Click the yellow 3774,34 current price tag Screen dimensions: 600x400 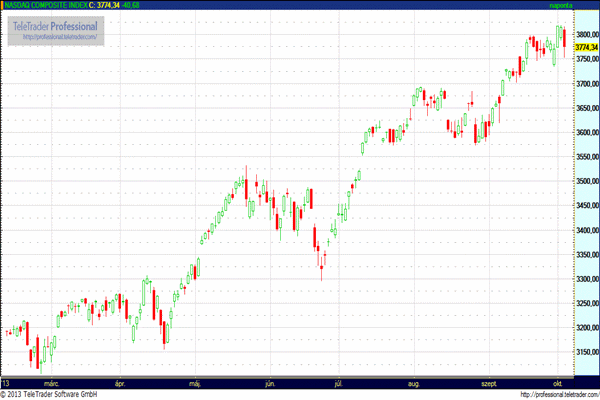[585, 46]
